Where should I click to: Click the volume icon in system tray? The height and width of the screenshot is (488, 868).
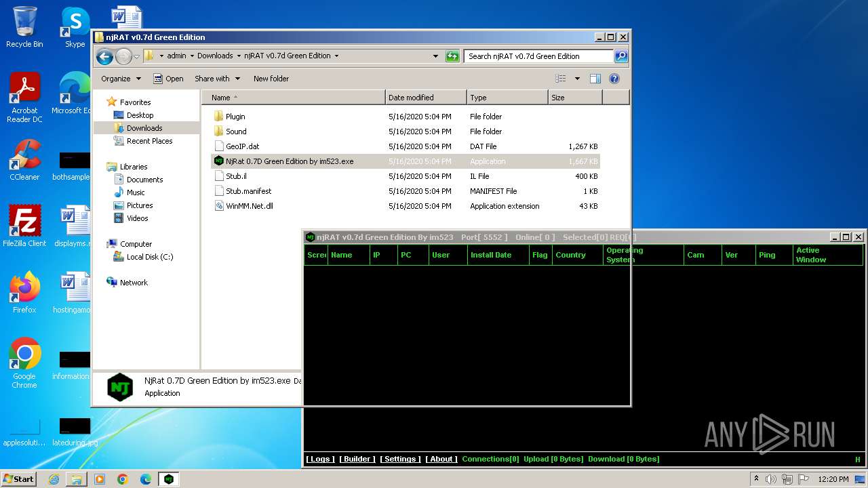click(770, 479)
